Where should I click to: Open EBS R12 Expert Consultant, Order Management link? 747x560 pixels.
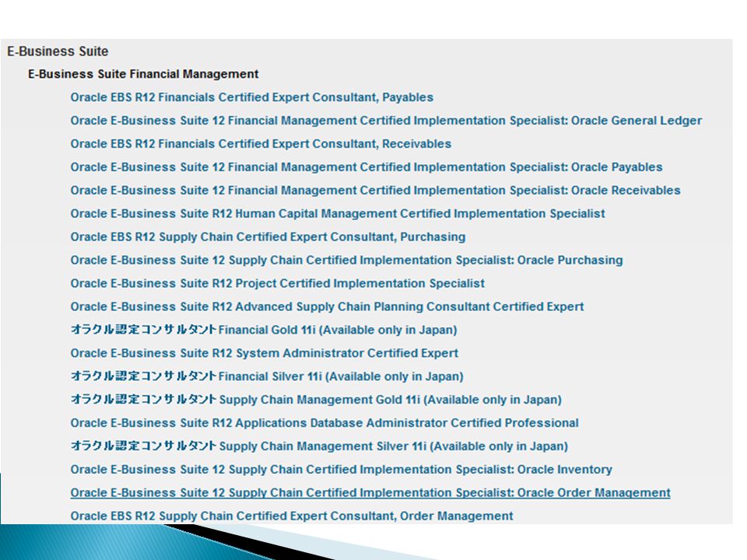pos(292,516)
